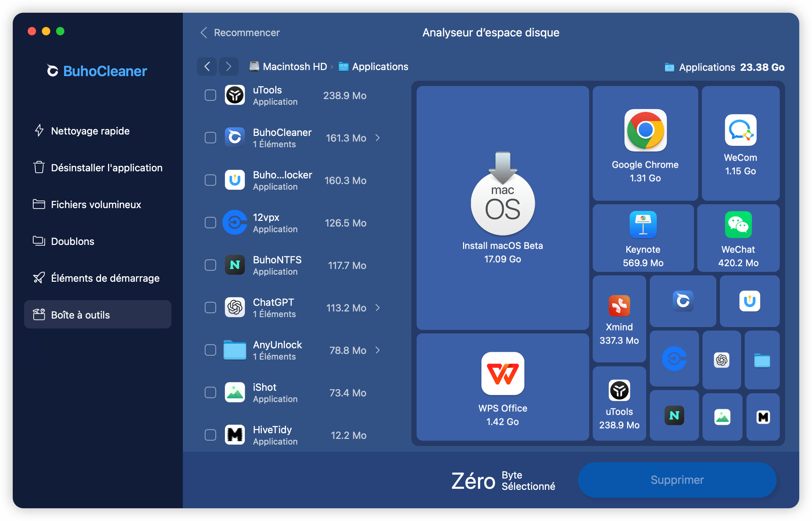
Task: Select the BuhoNTFS treemap tile
Action: pyautogui.click(x=674, y=416)
